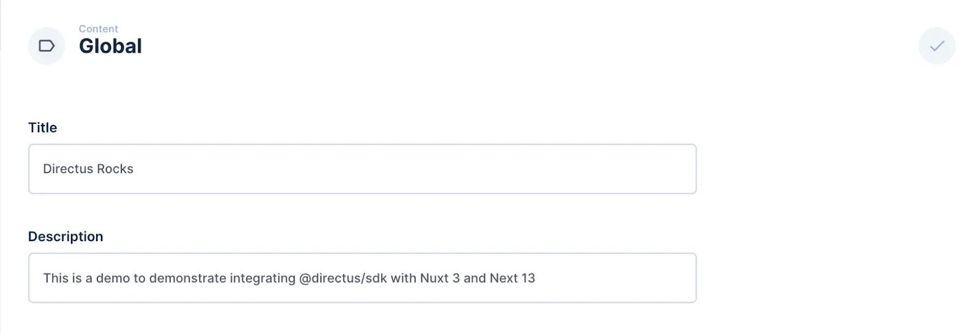
Task: Click the number "13" ending the Description
Action: click(528, 278)
